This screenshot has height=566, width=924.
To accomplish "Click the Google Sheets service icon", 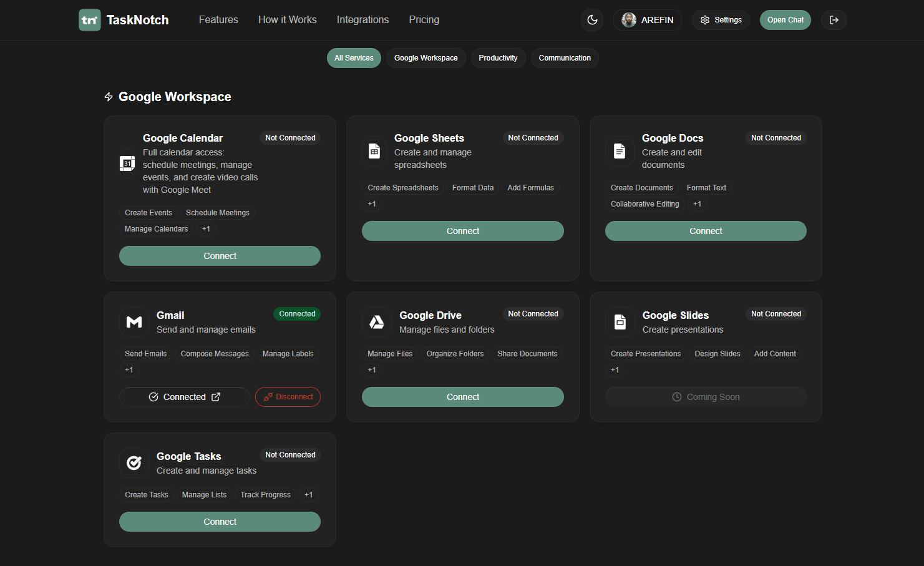I will click(x=374, y=151).
